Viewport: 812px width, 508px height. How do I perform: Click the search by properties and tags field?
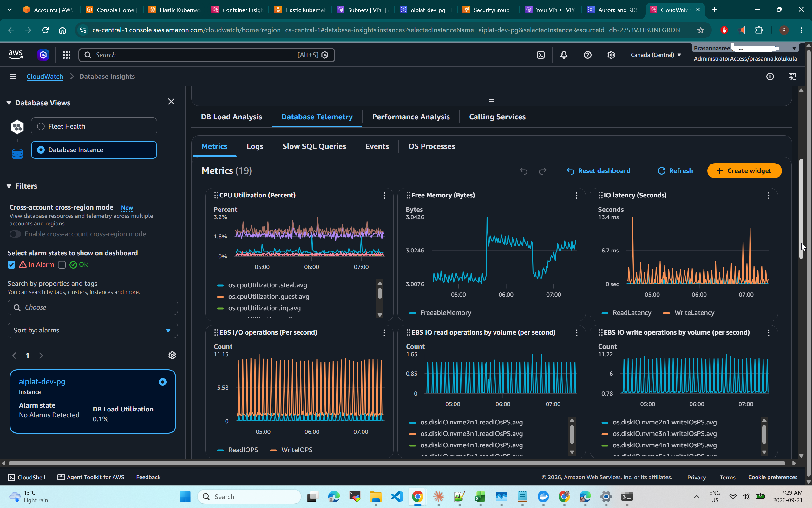pyautogui.click(x=93, y=307)
